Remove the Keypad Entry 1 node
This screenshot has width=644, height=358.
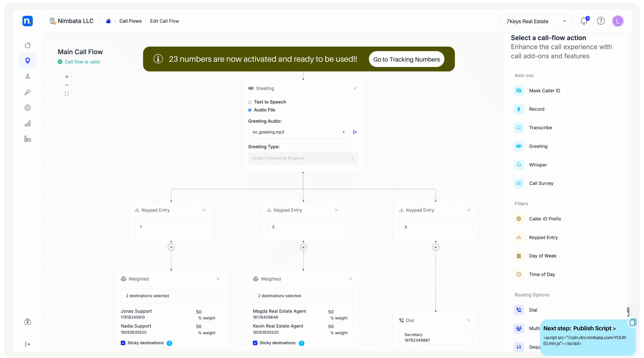pyautogui.click(x=204, y=210)
